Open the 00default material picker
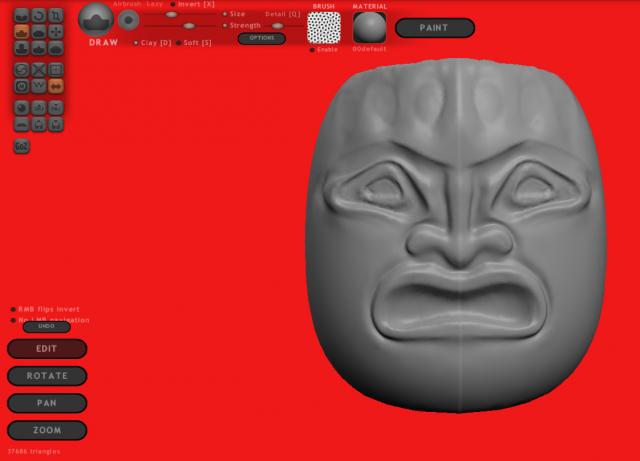 coord(369,27)
